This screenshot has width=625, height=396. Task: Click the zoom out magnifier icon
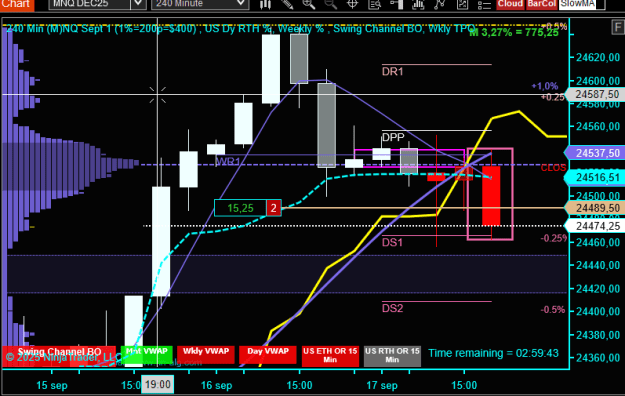330,4
